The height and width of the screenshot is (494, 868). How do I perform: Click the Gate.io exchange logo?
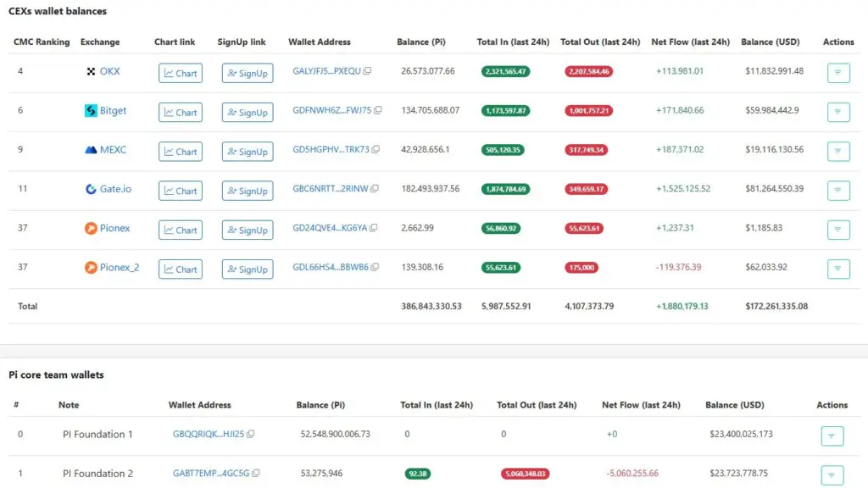pyautogui.click(x=92, y=189)
